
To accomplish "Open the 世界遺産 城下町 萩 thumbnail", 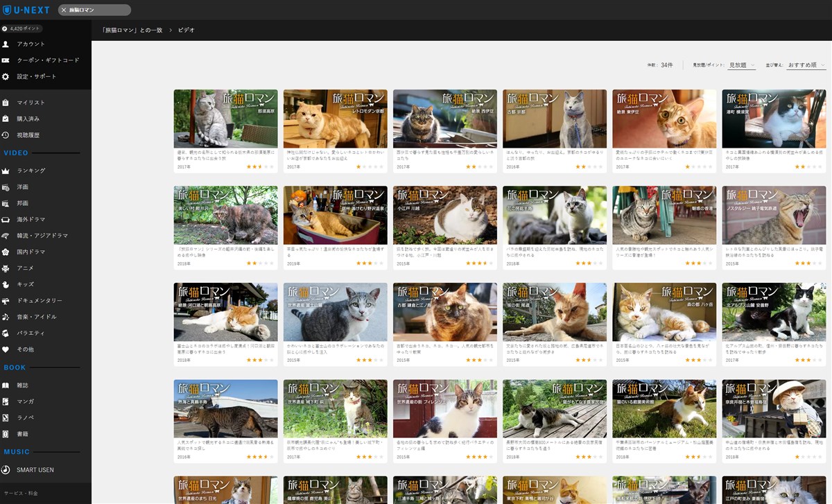I will (x=335, y=409).
